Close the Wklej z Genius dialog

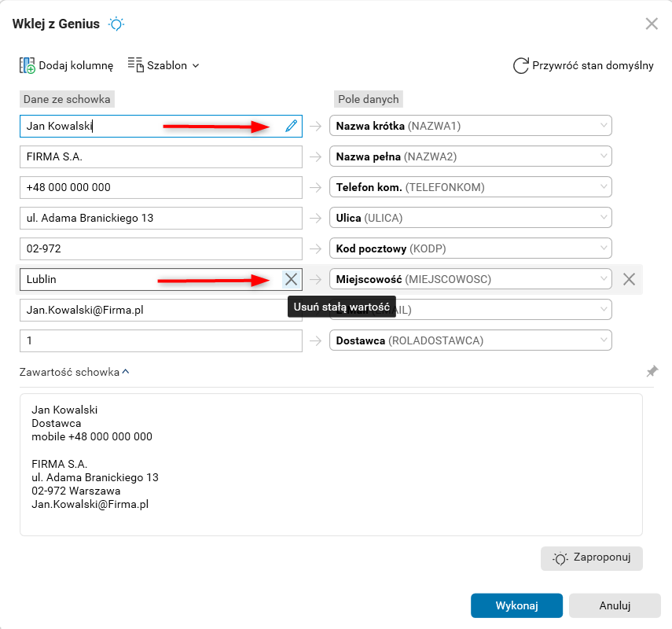[652, 24]
